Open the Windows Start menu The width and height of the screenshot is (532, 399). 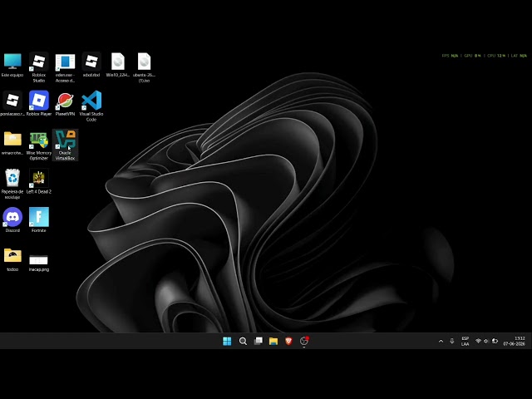coord(227,341)
